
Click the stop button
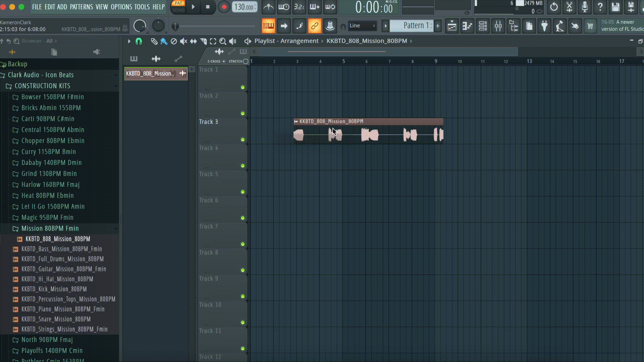pos(208,7)
